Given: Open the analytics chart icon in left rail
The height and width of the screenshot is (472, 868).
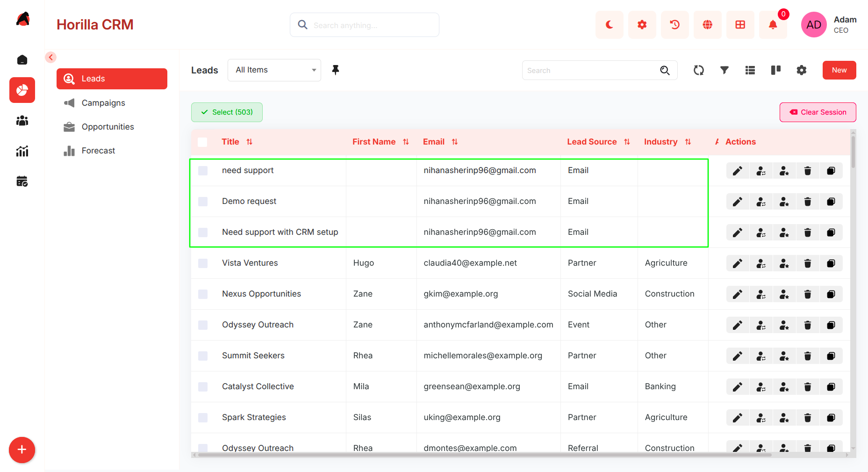Looking at the screenshot, I should pos(22,151).
